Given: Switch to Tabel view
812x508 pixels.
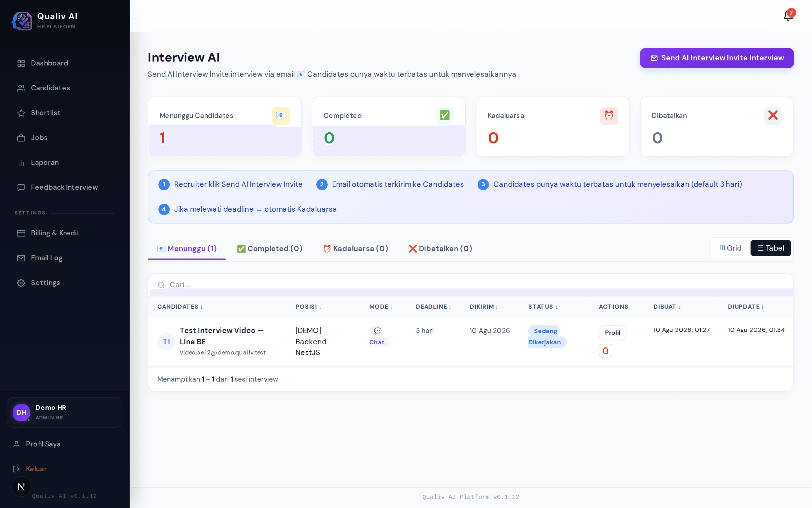Looking at the screenshot, I should point(770,248).
